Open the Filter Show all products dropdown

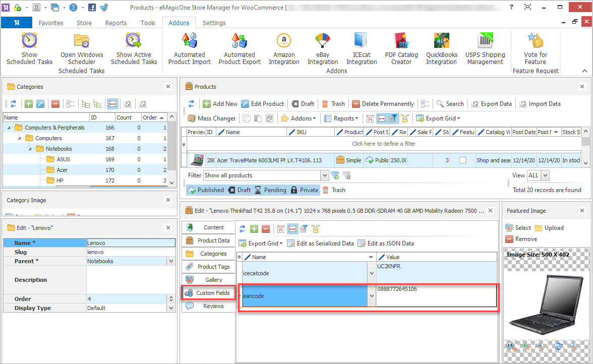coord(325,175)
